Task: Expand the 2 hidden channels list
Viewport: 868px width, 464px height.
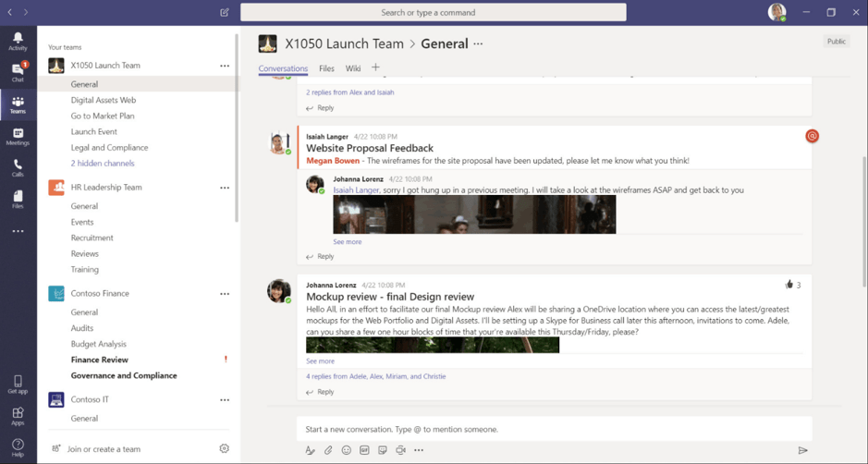Action: tap(103, 164)
